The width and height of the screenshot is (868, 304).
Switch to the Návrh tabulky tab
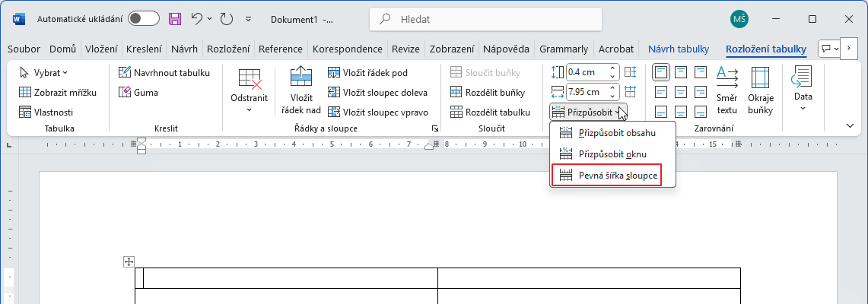pos(679,49)
